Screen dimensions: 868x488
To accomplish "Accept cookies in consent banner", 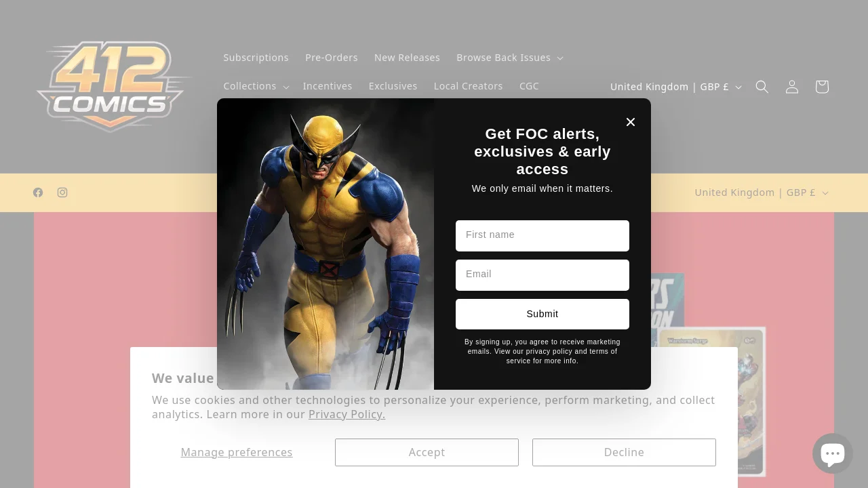I will click(x=427, y=452).
